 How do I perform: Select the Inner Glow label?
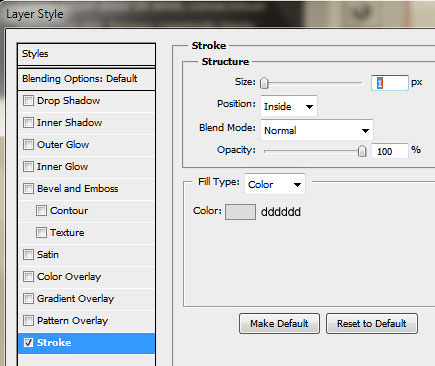tap(62, 167)
